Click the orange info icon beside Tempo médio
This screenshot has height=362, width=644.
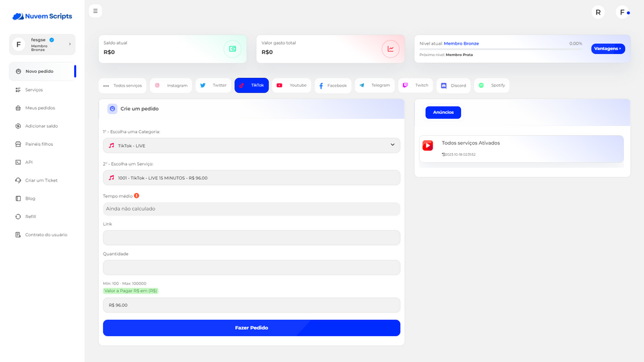[136, 195]
